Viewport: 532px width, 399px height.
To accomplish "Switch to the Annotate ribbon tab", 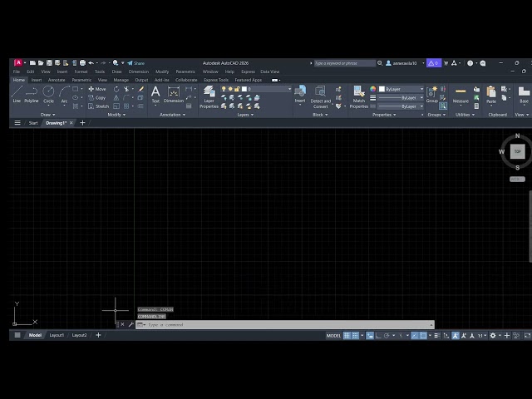I will (57, 80).
